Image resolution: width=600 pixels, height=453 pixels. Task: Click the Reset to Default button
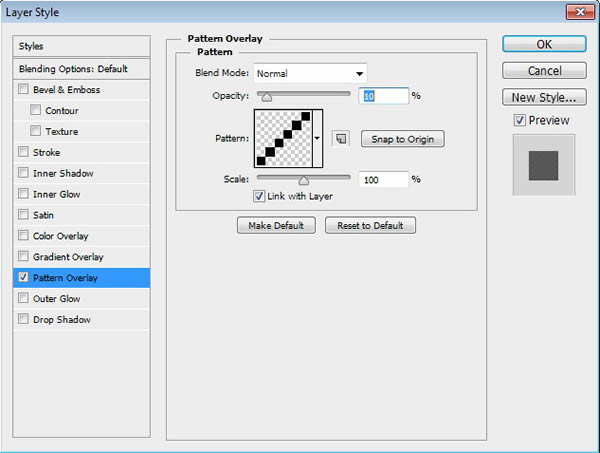click(370, 225)
